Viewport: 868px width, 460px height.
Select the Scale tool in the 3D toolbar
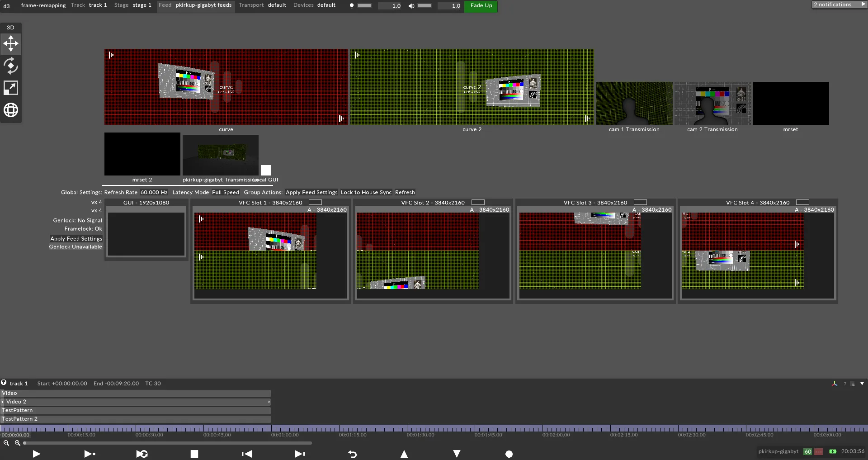click(x=10, y=88)
